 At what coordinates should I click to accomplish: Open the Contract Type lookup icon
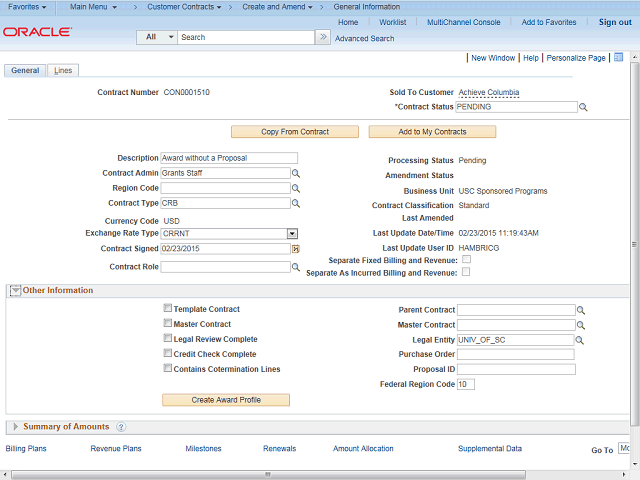click(x=296, y=203)
